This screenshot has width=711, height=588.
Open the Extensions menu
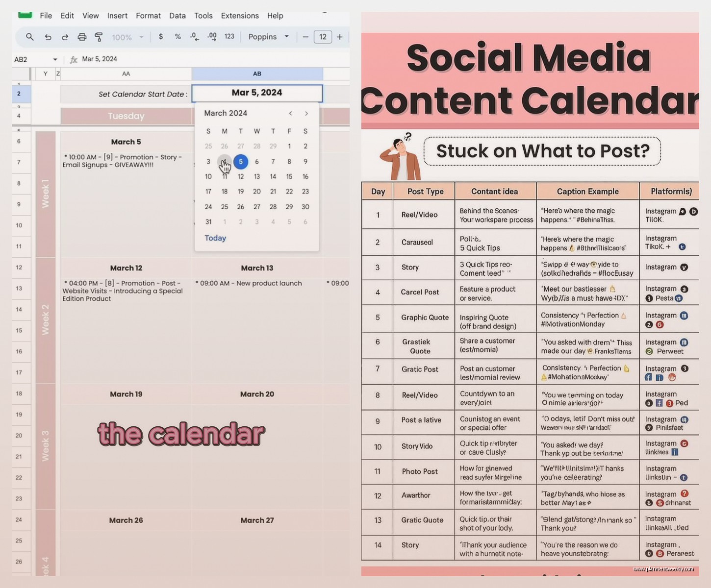[240, 16]
